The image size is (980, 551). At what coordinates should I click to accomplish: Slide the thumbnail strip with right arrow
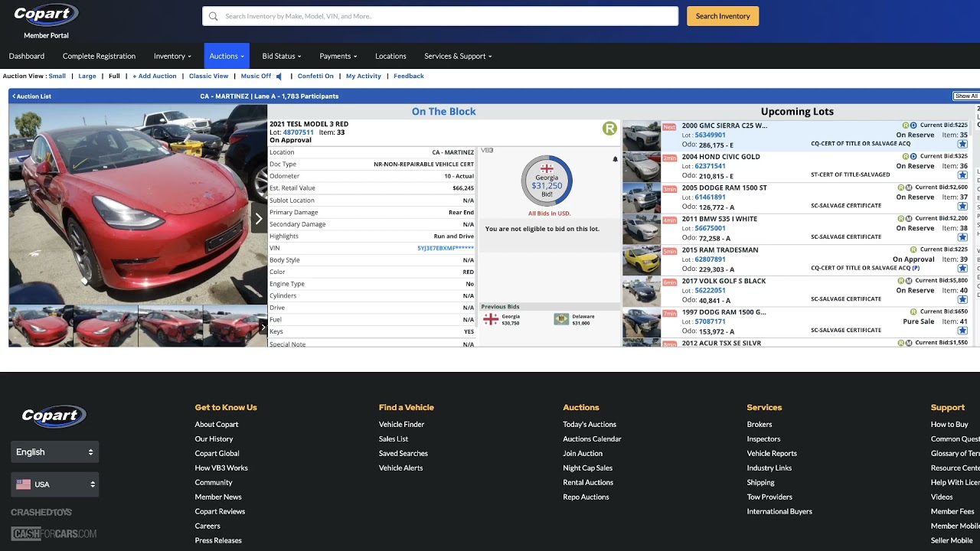(263, 327)
